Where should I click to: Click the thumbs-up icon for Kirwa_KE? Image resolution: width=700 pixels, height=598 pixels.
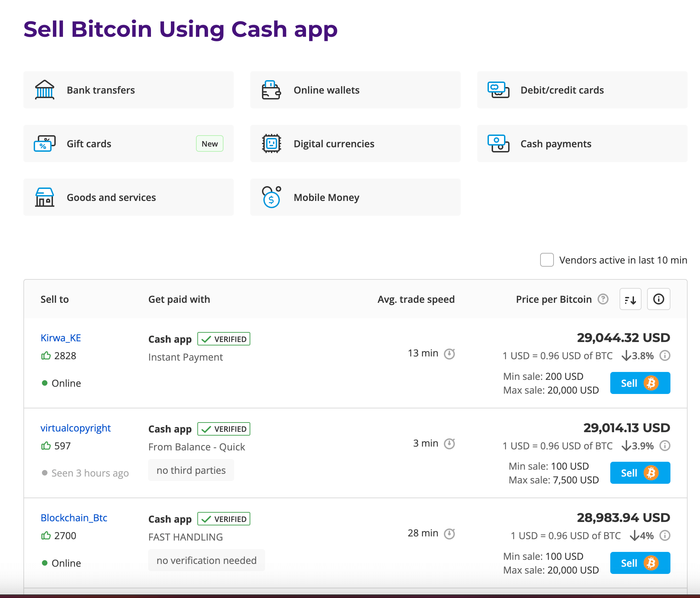click(46, 355)
